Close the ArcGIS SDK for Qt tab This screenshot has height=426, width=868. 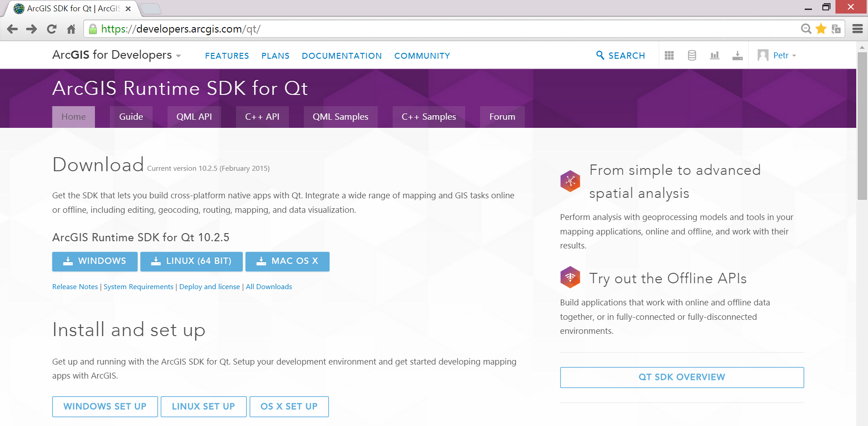[128, 9]
